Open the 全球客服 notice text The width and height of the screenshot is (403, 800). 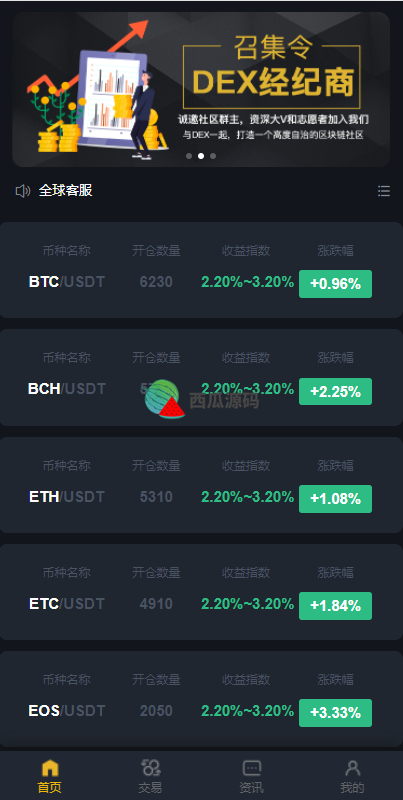[66, 191]
